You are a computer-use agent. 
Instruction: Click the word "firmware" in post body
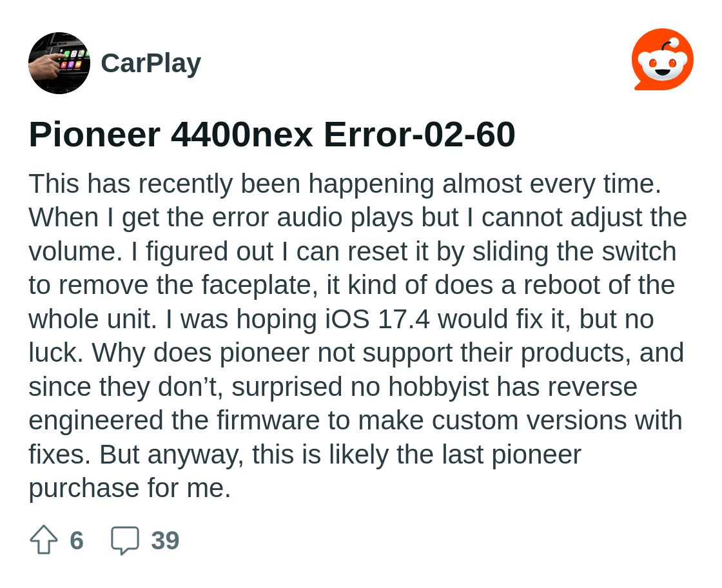(x=268, y=420)
